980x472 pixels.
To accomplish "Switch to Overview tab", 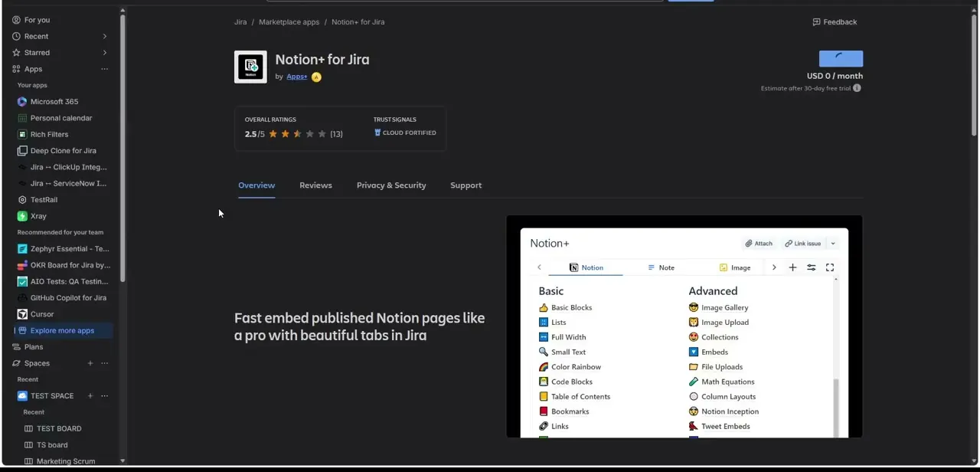I will coord(256,185).
